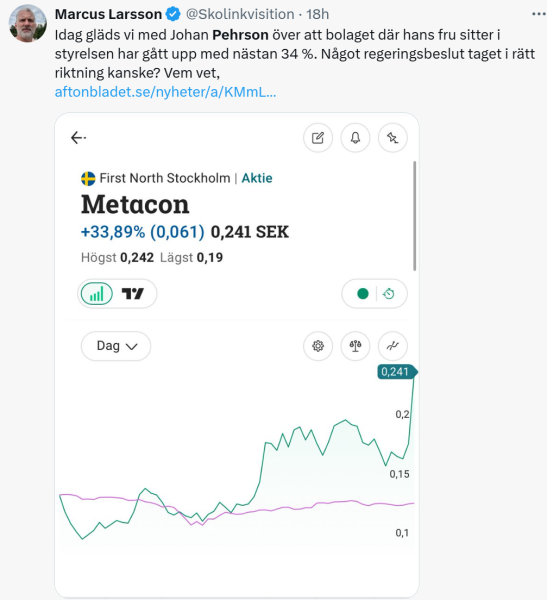Open the price alert bell icon

[x=355, y=138]
